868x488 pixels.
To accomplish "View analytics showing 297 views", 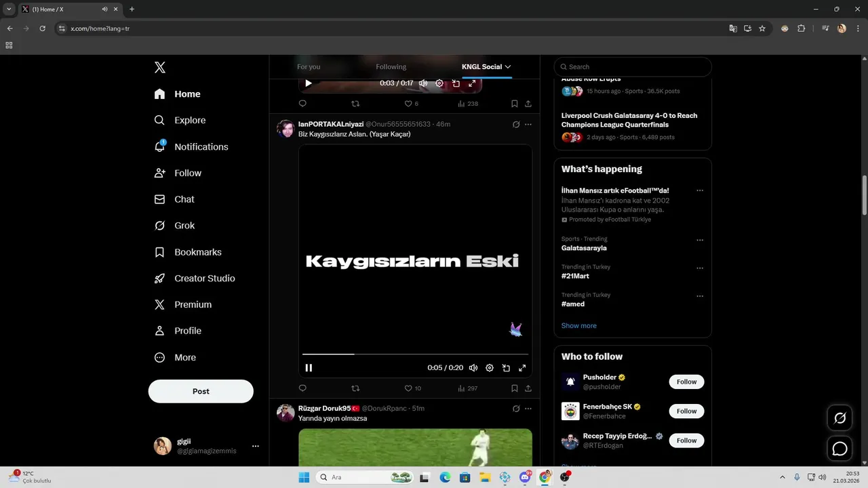I will pyautogui.click(x=467, y=388).
